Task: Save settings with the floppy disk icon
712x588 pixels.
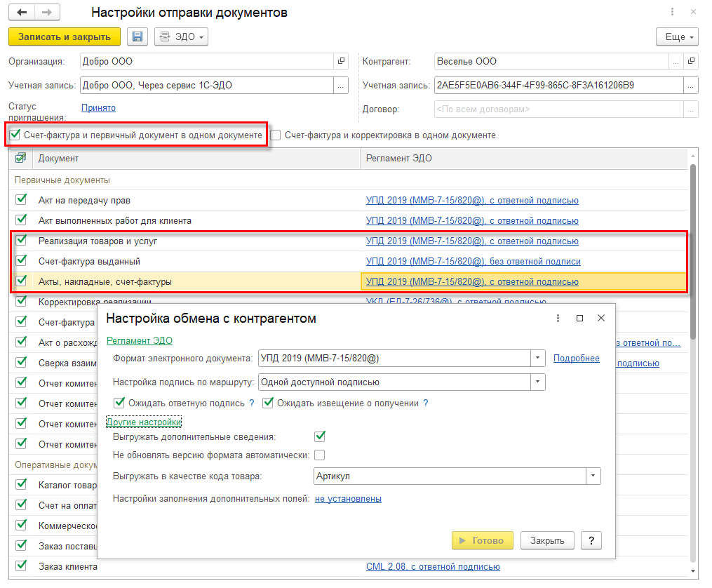Action: (x=137, y=36)
